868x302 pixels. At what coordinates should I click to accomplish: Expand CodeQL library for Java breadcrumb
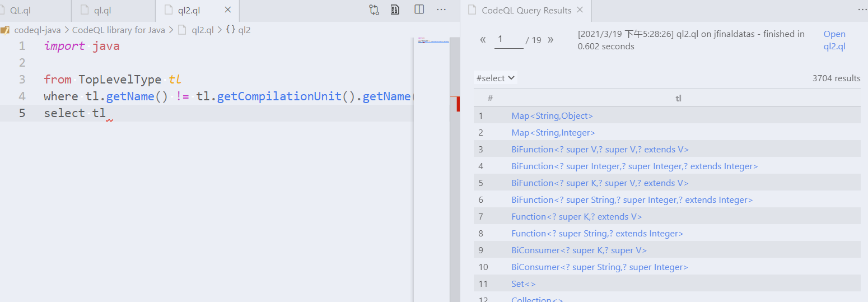[119, 30]
